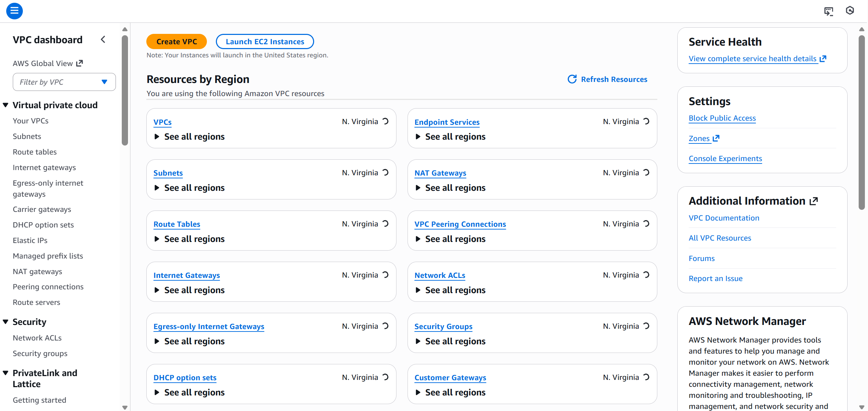Image resolution: width=868 pixels, height=411 pixels.
Task: Expand See all regions under Internet Gateways
Action: tap(189, 290)
